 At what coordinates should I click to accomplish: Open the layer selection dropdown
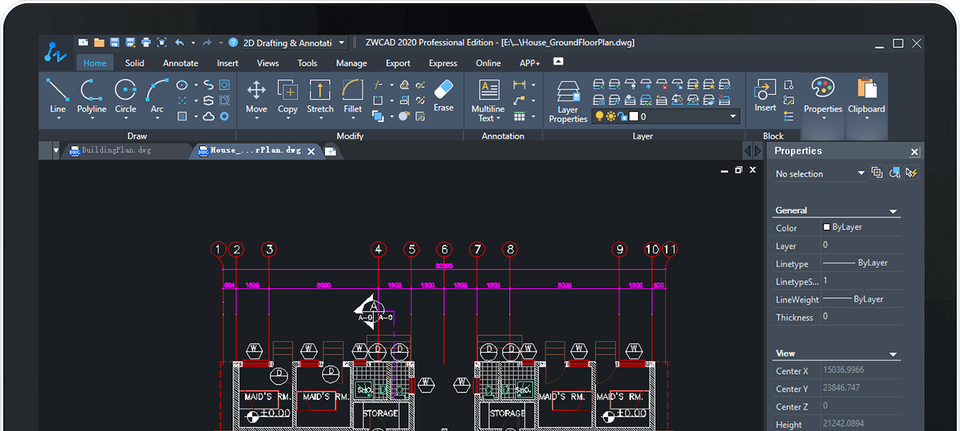click(733, 116)
